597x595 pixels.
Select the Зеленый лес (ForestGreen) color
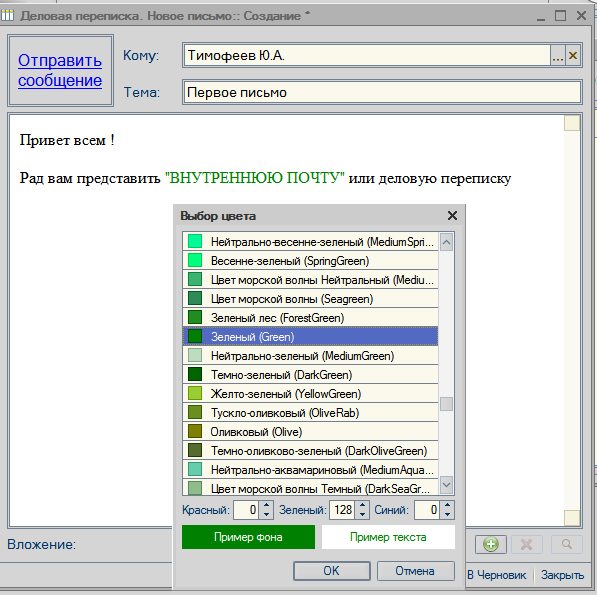click(x=310, y=317)
